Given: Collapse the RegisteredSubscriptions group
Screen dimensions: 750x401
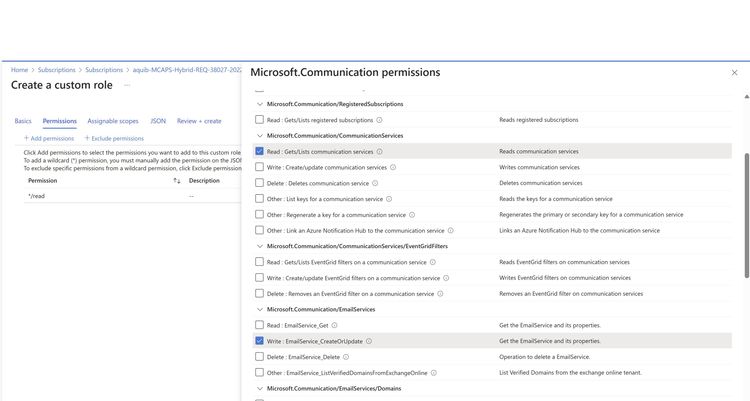Looking at the screenshot, I should point(260,104).
